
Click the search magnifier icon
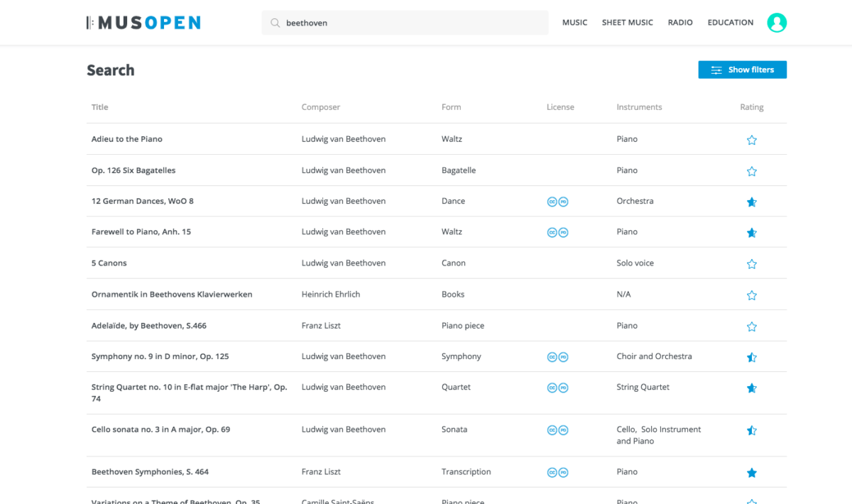pos(275,23)
